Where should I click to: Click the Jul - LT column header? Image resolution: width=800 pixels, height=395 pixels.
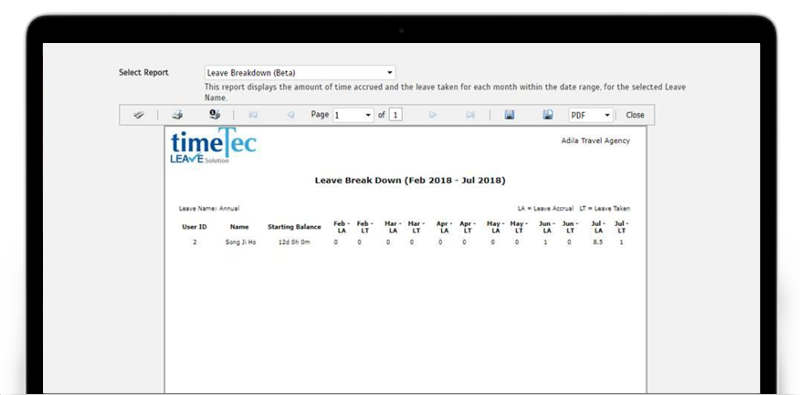pyautogui.click(x=621, y=227)
